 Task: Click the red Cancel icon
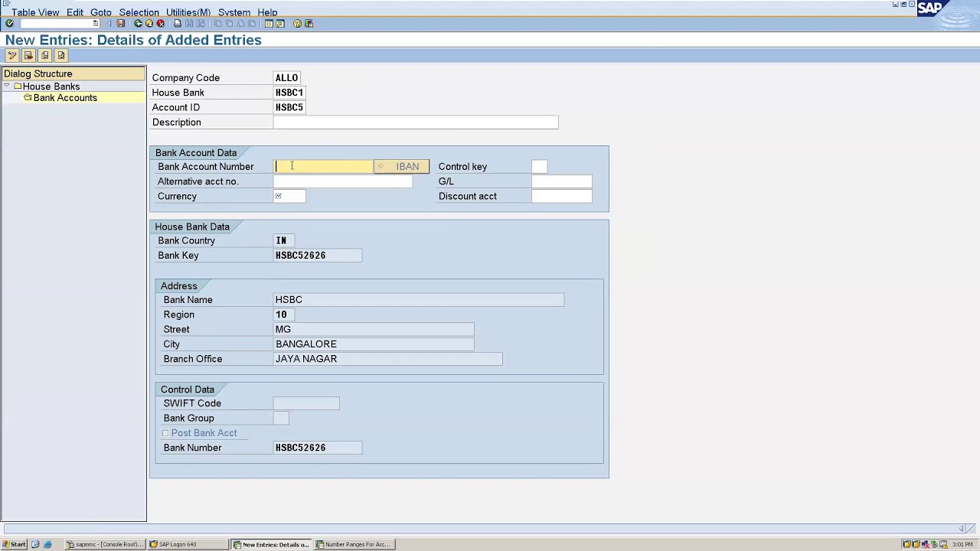click(x=161, y=24)
